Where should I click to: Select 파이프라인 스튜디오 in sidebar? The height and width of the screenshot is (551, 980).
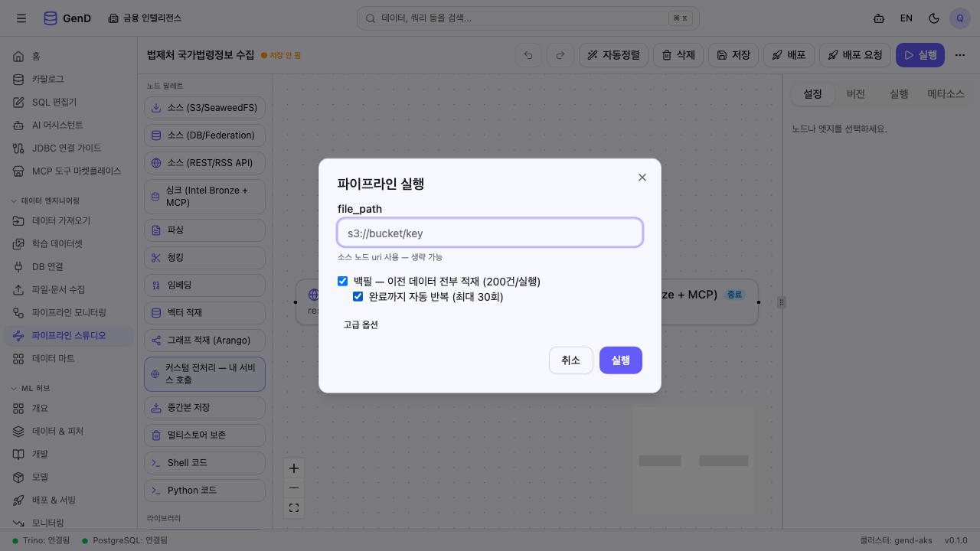coord(69,335)
